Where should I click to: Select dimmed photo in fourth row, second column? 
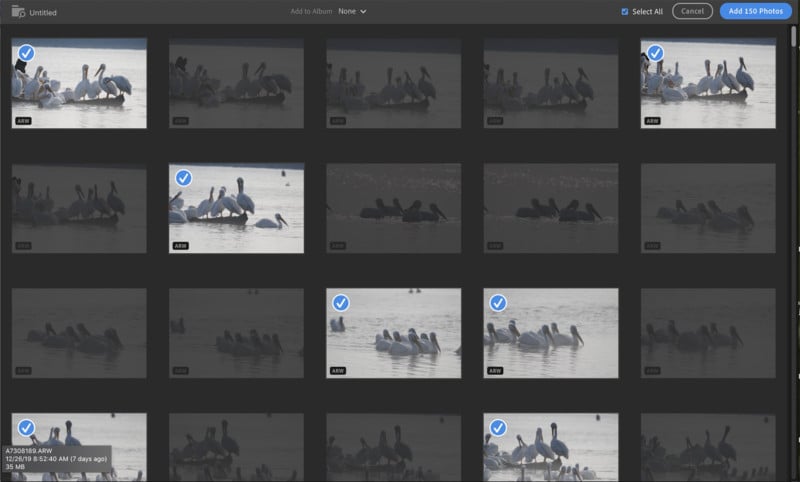(236, 447)
